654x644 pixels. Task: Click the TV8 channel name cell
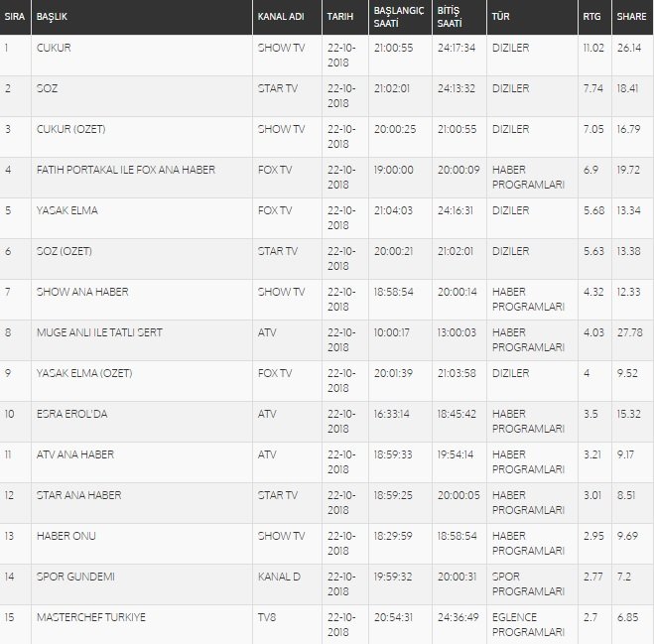pyautogui.click(x=266, y=617)
